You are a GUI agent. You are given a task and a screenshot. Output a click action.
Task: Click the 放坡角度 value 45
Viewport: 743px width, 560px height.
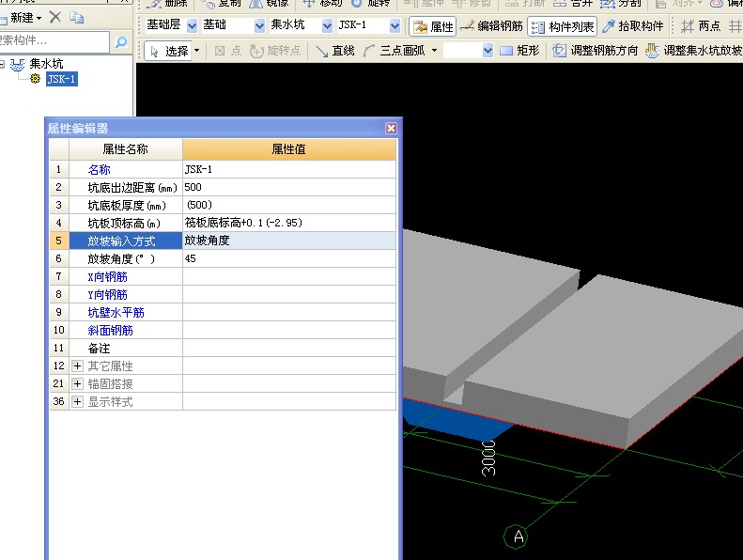(289, 258)
